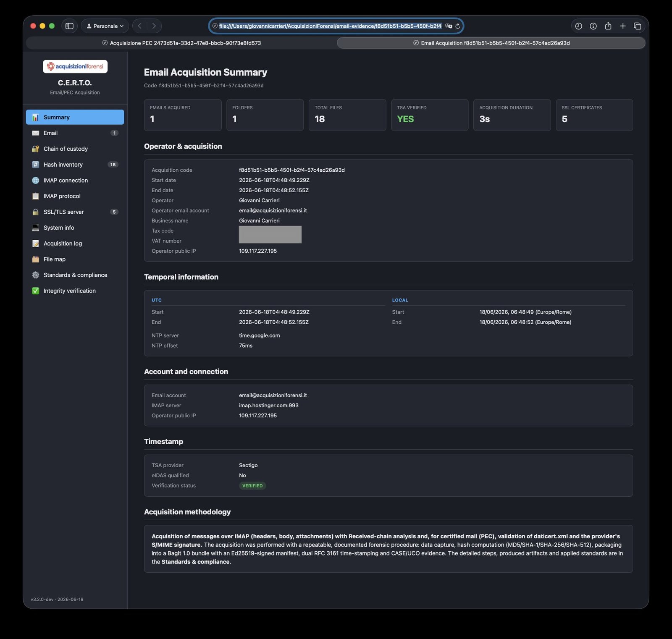The width and height of the screenshot is (672, 639).
Task: Open the Email sidebar section
Action: (75, 133)
